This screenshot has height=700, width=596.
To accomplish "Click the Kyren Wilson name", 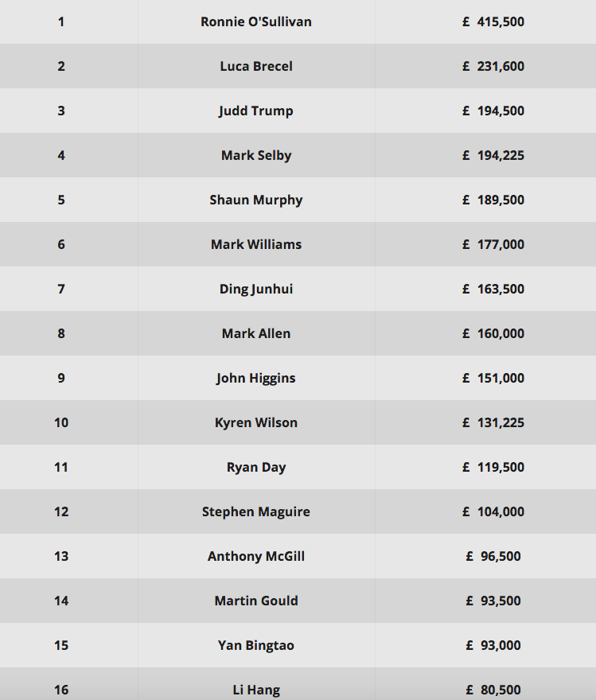I will click(255, 422).
